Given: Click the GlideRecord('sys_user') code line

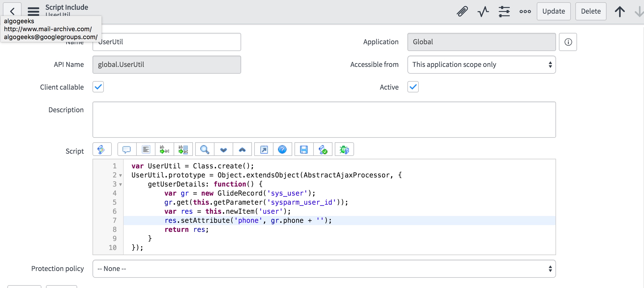Looking at the screenshot, I should [240, 193].
